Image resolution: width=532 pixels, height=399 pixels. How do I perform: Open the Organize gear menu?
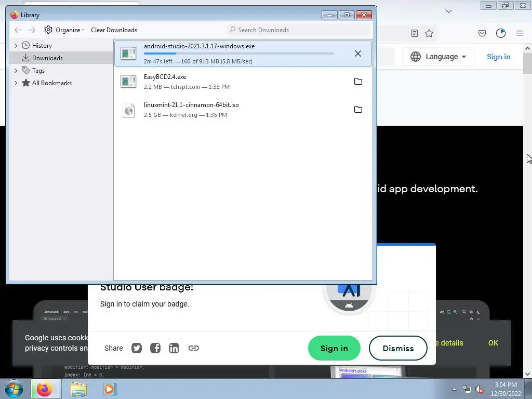(64, 30)
